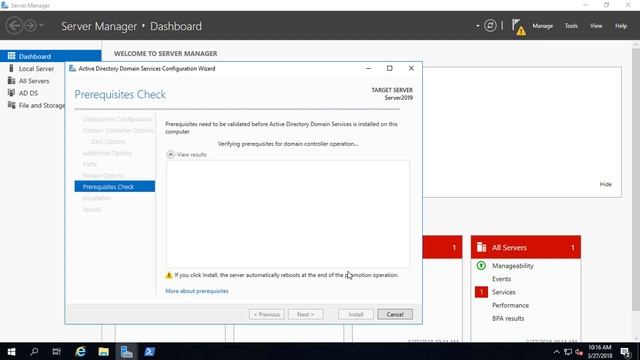Open Action Center notifications icon

626,352
